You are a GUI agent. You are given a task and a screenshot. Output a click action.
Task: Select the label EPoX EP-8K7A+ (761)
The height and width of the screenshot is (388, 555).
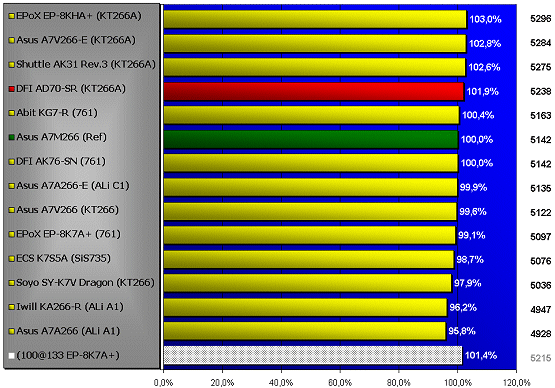click(x=68, y=234)
